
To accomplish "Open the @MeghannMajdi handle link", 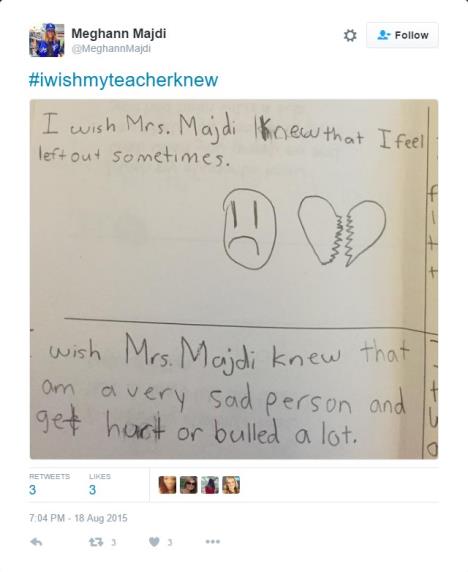I will (111, 49).
